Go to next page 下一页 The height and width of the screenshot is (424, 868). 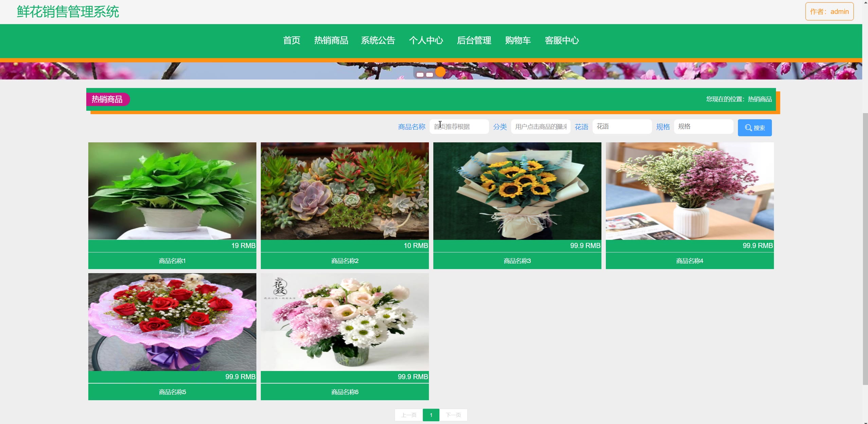click(x=453, y=415)
